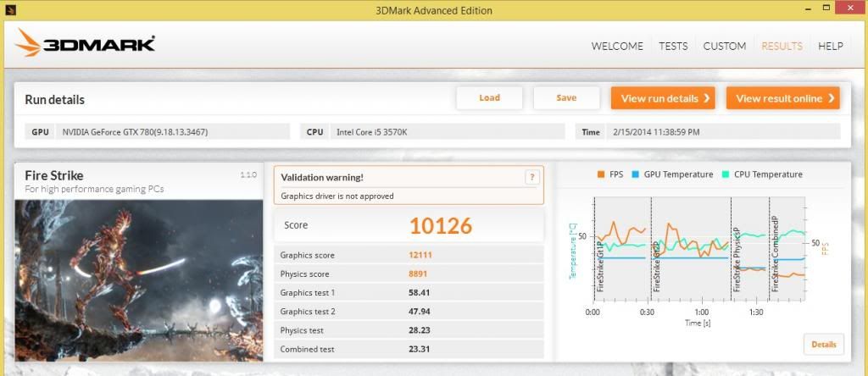Switch to the TESTS tab

[673, 46]
